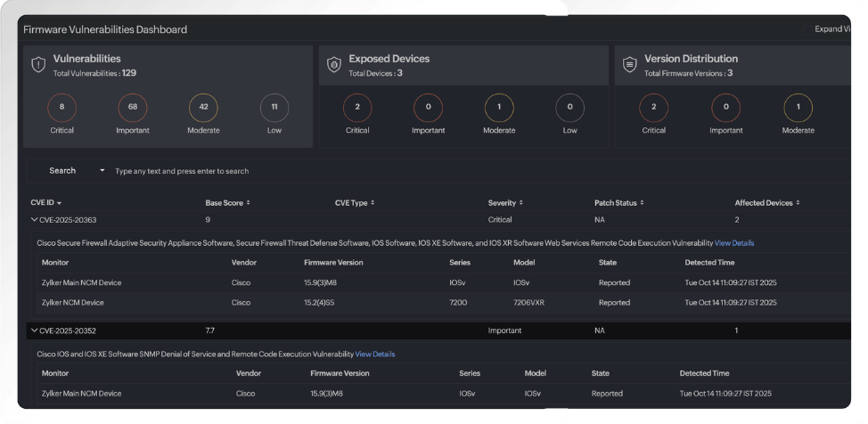Open View Details for CVE-2025-20352
This screenshot has height=424, width=868.
click(x=375, y=354)
